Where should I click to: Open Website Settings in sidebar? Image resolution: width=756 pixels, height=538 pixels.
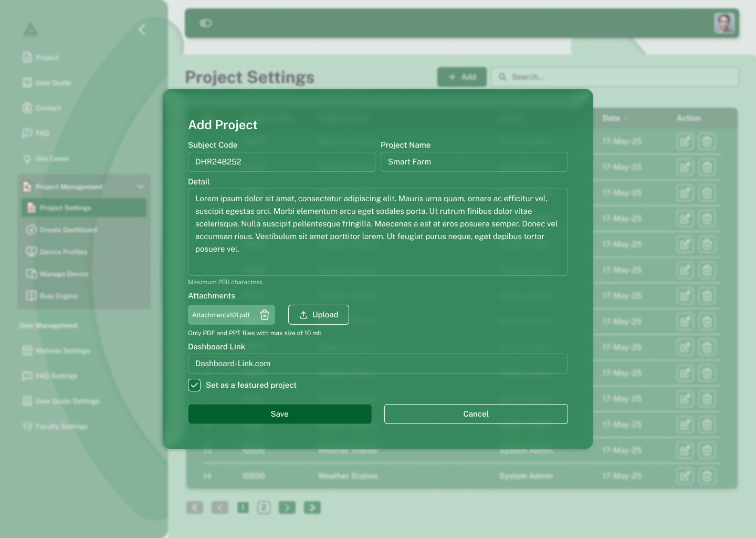(x=56, y=350)
